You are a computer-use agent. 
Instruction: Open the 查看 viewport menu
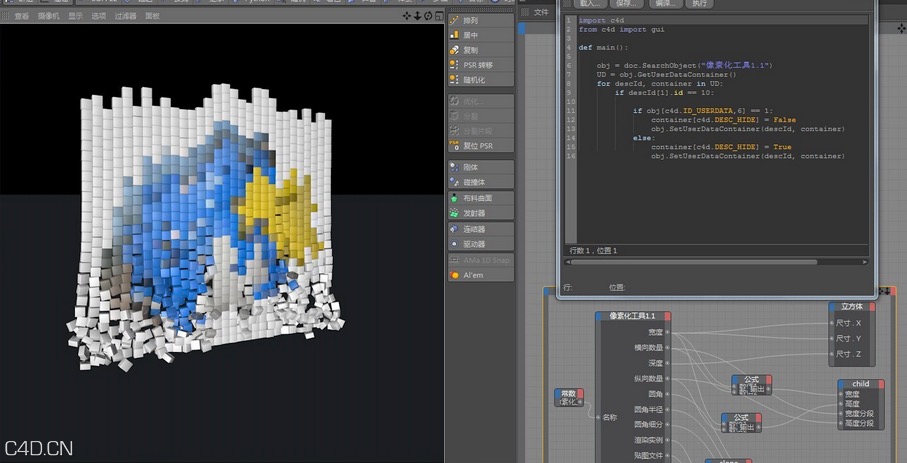tap(21, 16)
